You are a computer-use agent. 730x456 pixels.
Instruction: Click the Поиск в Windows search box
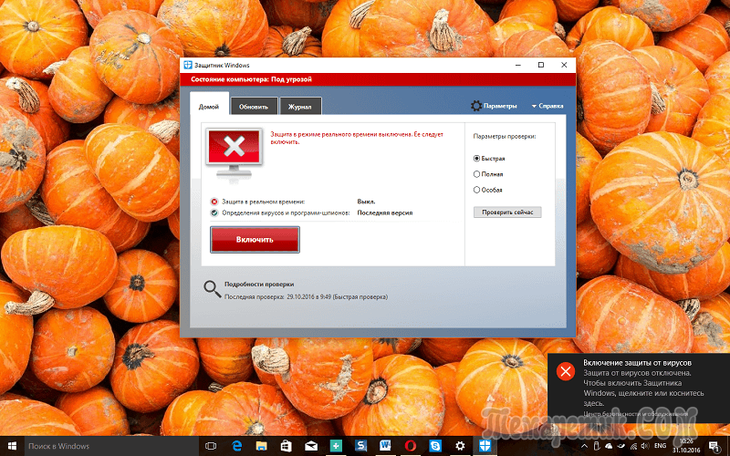(111, 446)
